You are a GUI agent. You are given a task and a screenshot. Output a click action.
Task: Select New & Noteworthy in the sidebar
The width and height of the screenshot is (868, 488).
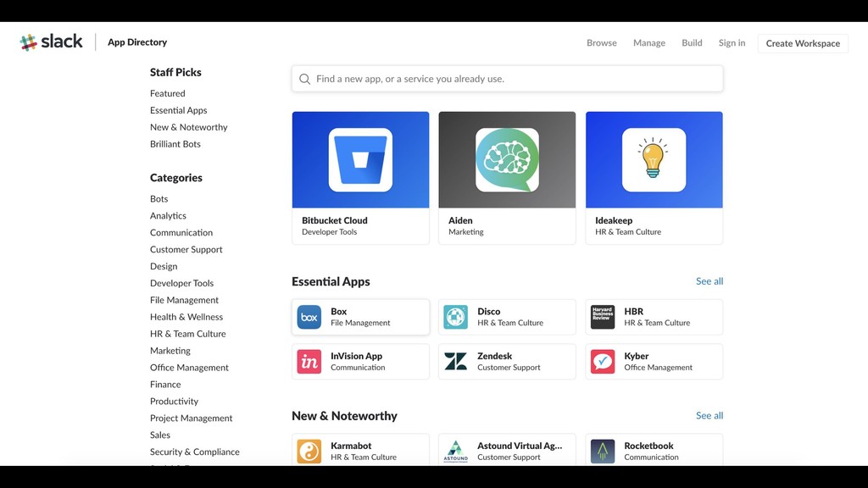tap(189, 127)
